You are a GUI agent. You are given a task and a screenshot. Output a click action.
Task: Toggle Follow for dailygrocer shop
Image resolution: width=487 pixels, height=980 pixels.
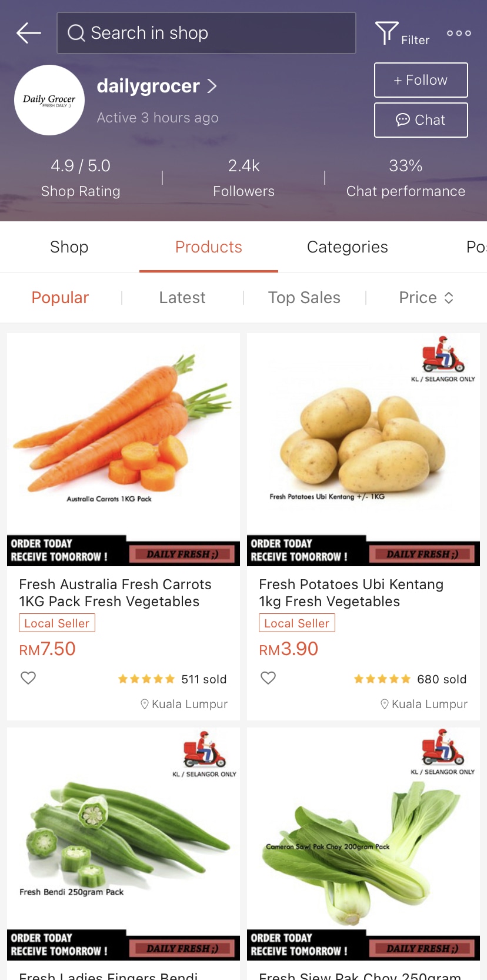pyautogui.click(x=421, y=80)
